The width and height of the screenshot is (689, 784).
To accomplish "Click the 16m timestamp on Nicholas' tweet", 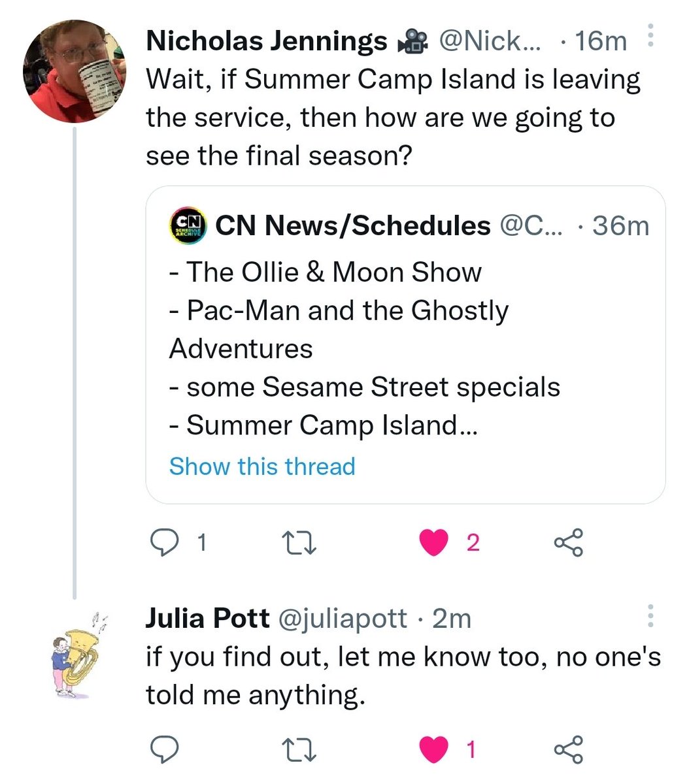I will click(600, 41).
